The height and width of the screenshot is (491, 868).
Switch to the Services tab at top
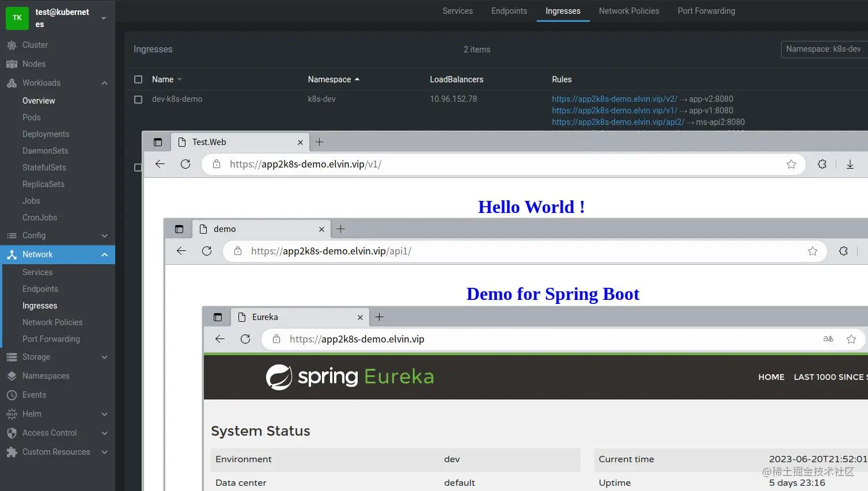[x=457, y=11]
